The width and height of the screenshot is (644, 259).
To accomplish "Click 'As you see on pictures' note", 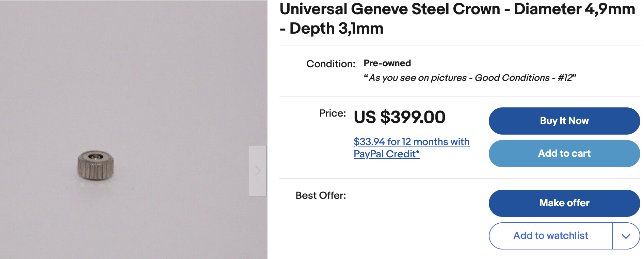I will [x=418, y=78].
